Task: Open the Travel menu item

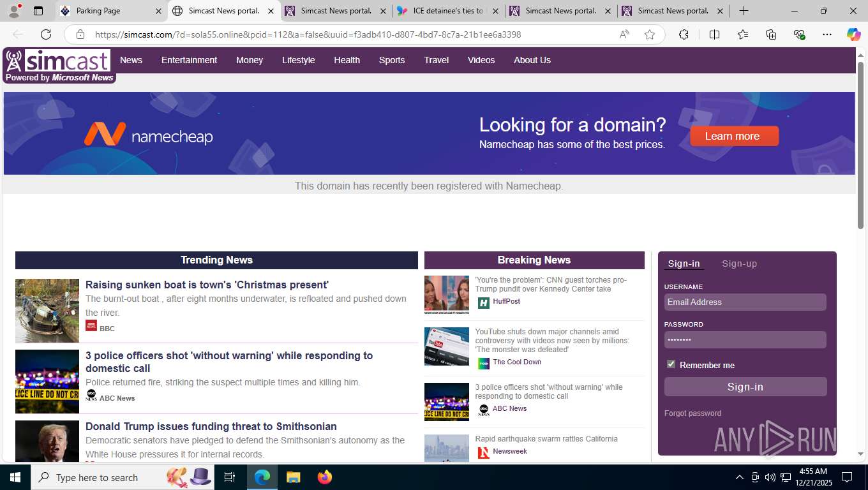Action: point(437,60)
